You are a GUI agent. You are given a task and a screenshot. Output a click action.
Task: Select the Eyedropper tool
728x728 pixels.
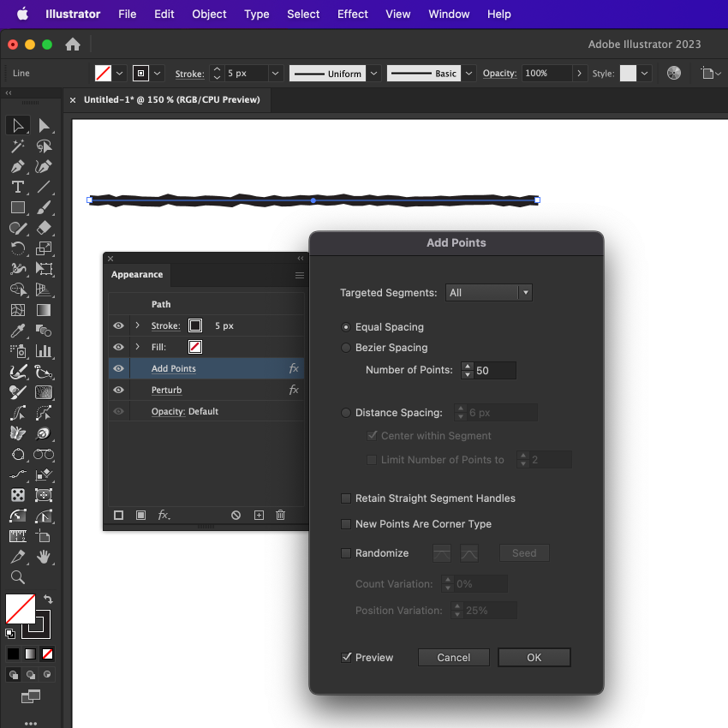pyautogui.click(x=18, y=331)
